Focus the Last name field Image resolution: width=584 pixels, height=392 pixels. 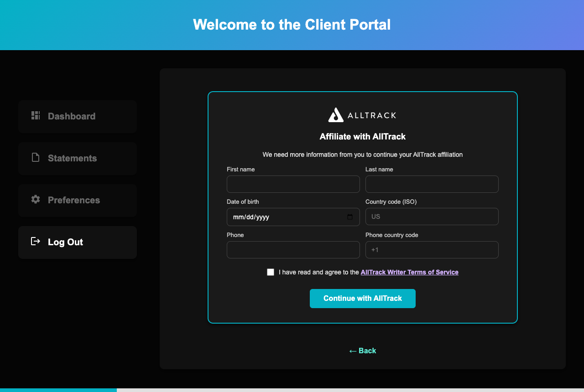pyautogui.click(x=432, y=184)
